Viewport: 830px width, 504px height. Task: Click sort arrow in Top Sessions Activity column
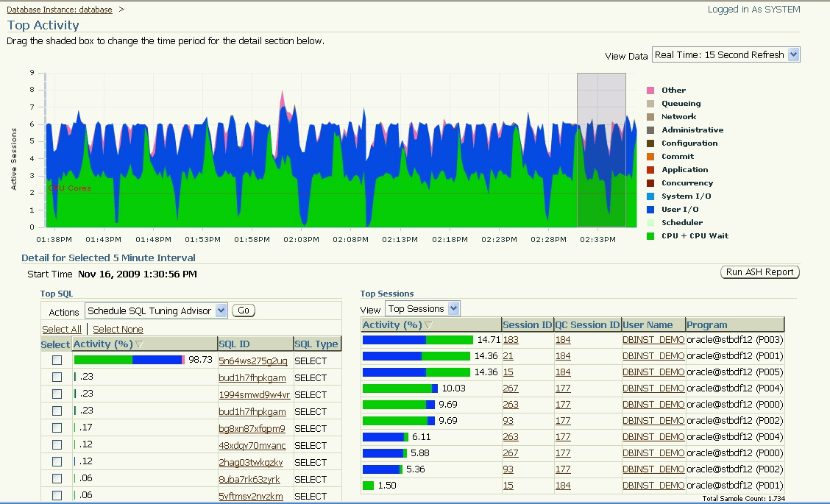428,325
